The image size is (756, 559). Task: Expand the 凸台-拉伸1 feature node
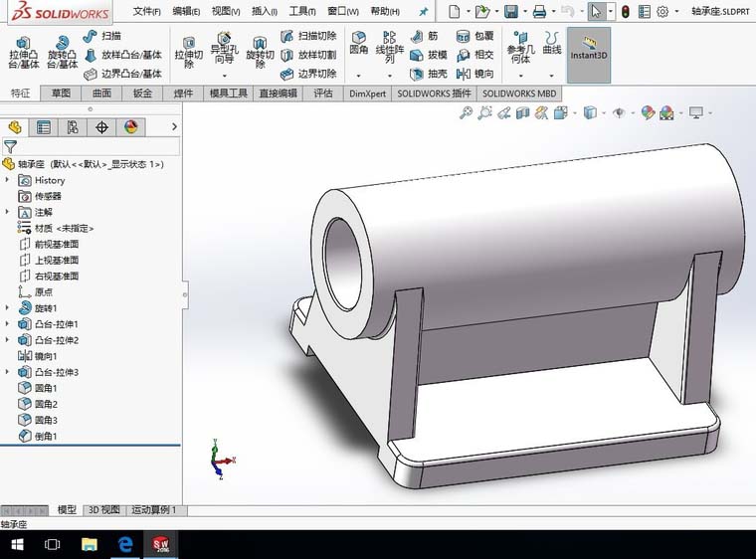pos(9,324)
